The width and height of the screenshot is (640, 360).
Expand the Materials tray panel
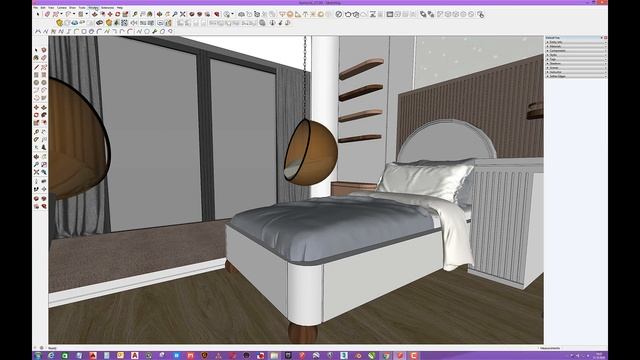point(576,47)
